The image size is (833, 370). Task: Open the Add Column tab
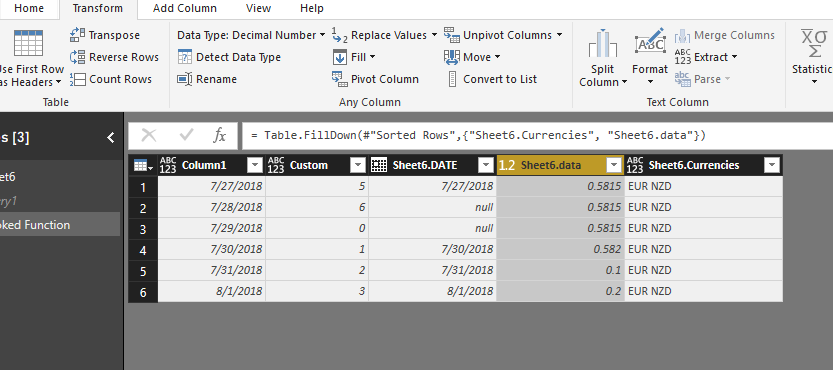[185, 9]
